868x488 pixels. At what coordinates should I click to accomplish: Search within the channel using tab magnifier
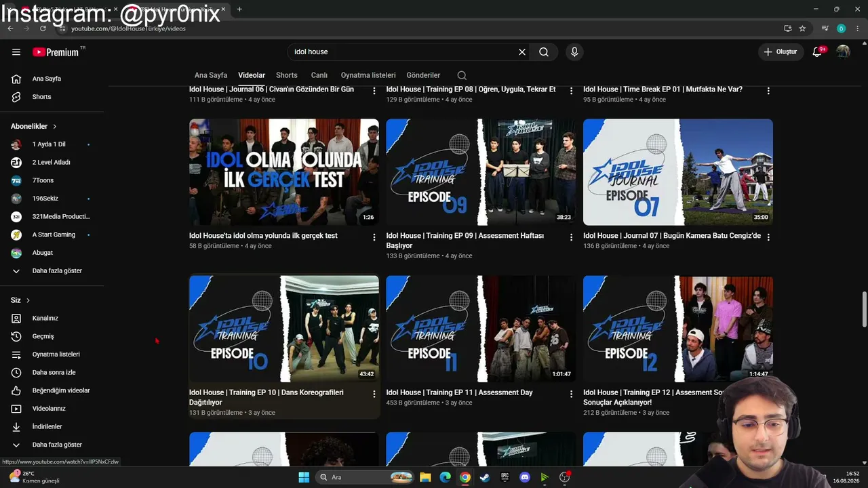pos(462,75)
